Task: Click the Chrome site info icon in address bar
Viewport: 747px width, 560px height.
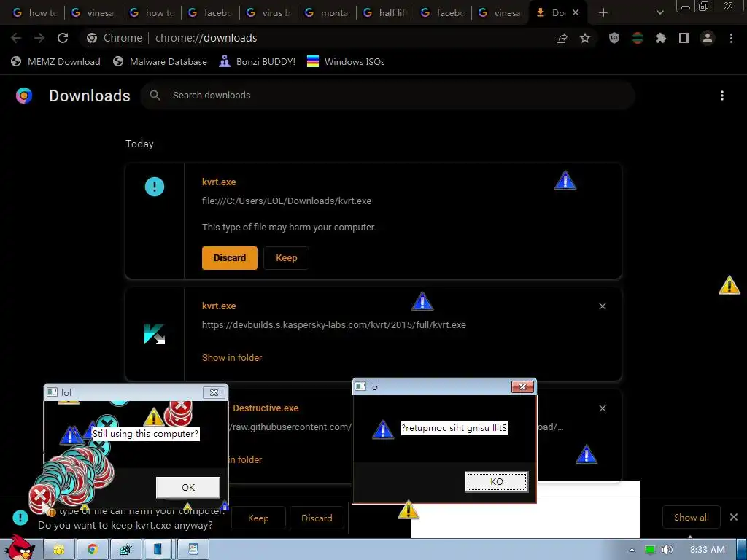Action: point(92,38)
